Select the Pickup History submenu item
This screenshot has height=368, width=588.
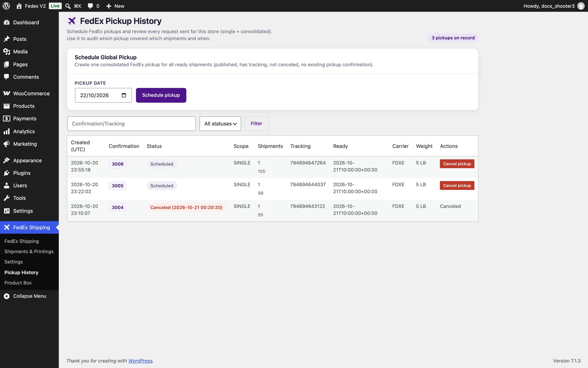click(21, 273)
